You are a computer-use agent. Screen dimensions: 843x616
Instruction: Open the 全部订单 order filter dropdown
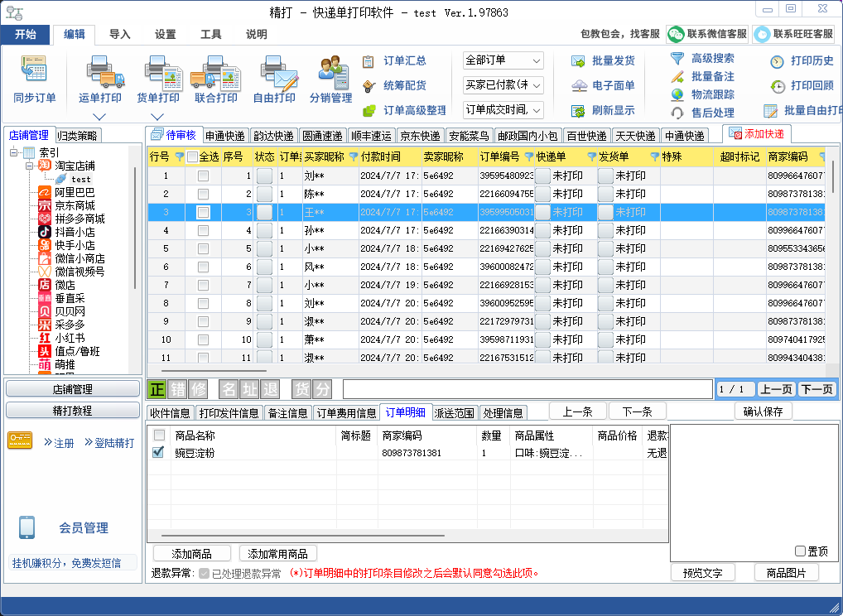point(503,60)
